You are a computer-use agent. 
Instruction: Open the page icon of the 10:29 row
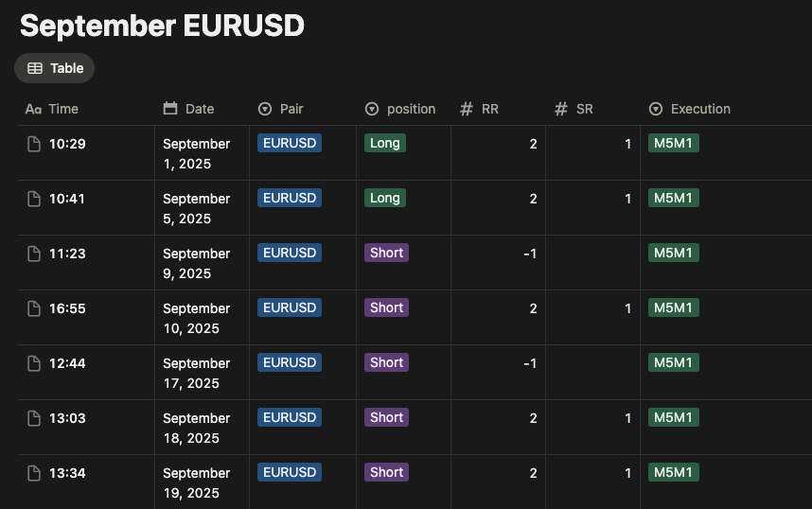34,144
